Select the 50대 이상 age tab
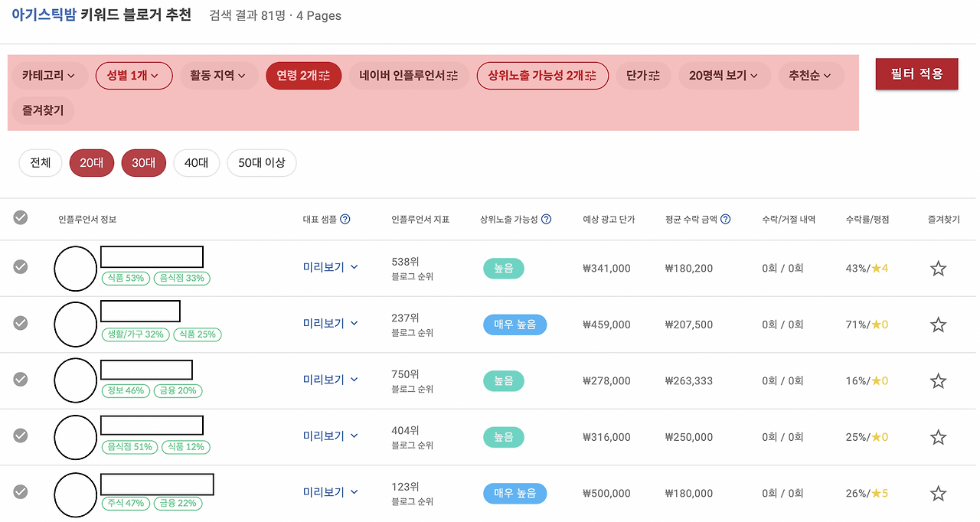 pyautogui.click(x=261, y=162)
